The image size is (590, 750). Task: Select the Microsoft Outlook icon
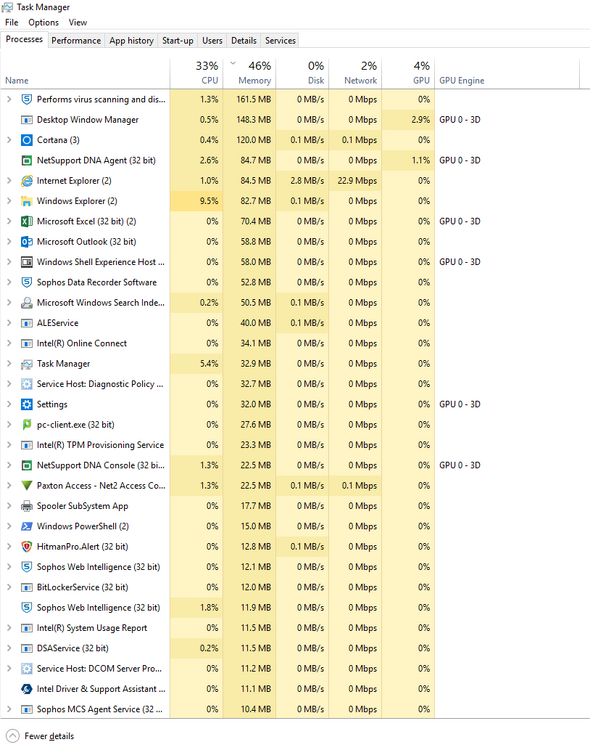click(x=27, y=242)
